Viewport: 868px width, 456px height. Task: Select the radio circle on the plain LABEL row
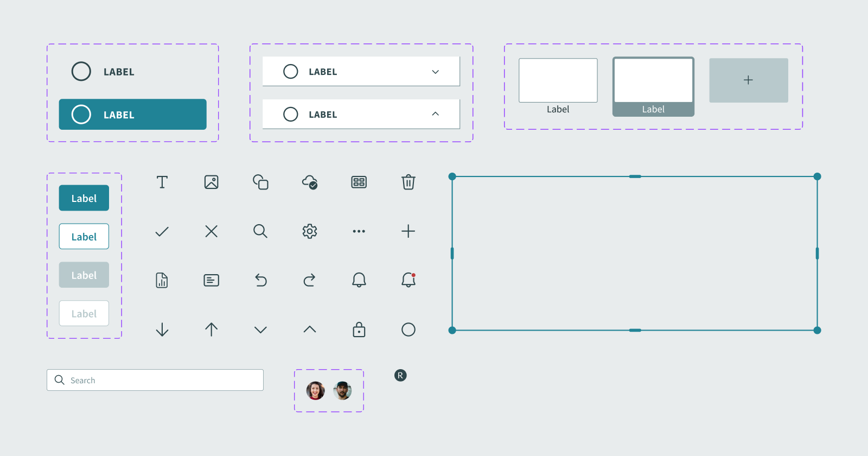(81, 71)
